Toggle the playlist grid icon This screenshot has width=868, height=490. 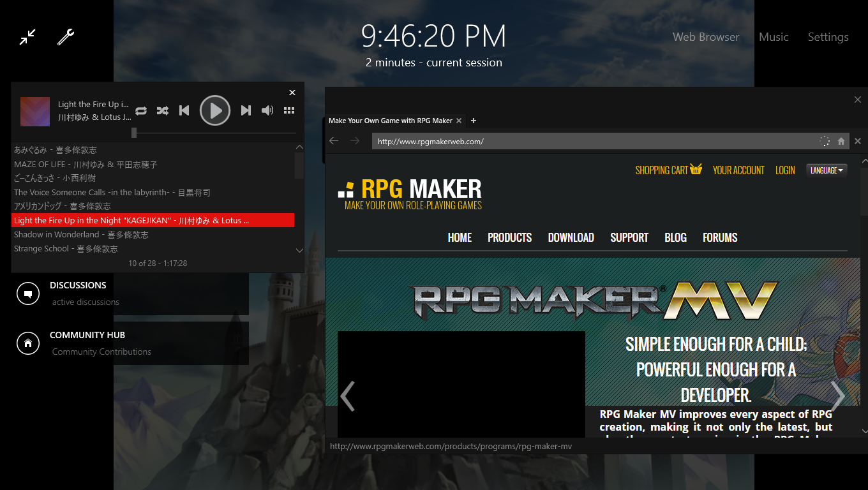pos(289,110)
